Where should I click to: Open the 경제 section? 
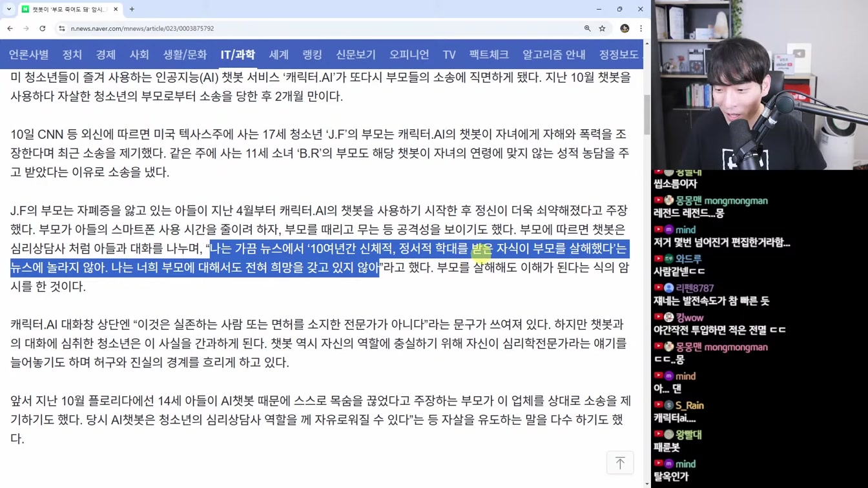(106, 55)
